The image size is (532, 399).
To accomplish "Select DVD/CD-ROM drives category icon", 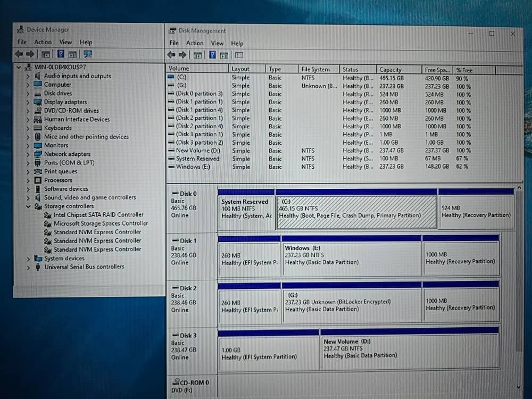I will (x=38, y=111).
